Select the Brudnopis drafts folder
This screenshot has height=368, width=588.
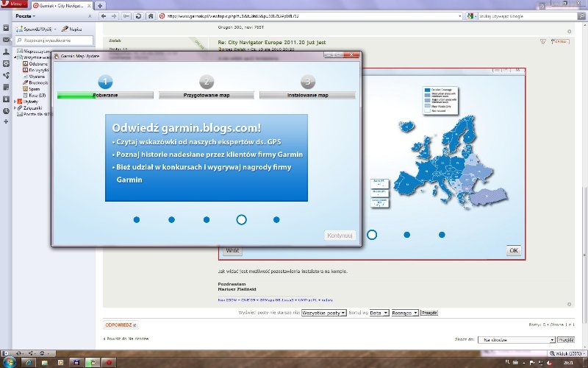click(35, 82)
